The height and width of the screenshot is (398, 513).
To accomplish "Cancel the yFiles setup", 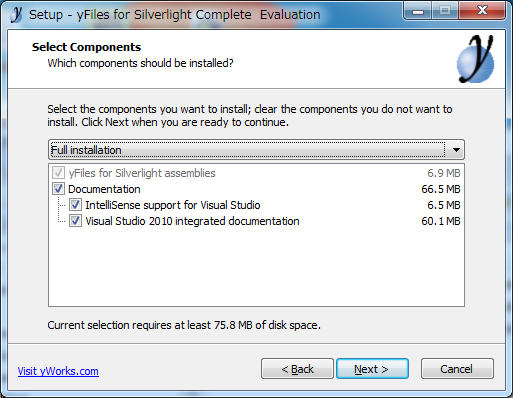I will [457, 369].
